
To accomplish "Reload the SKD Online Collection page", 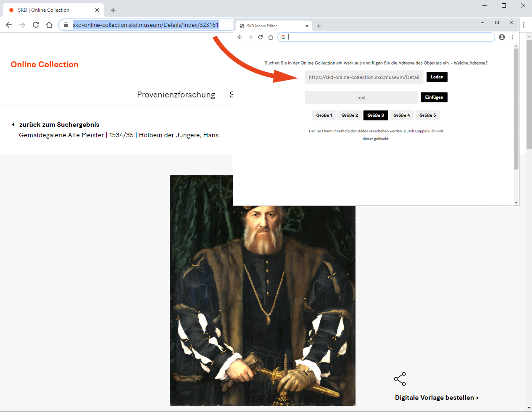I will click(x=36, y=25).
